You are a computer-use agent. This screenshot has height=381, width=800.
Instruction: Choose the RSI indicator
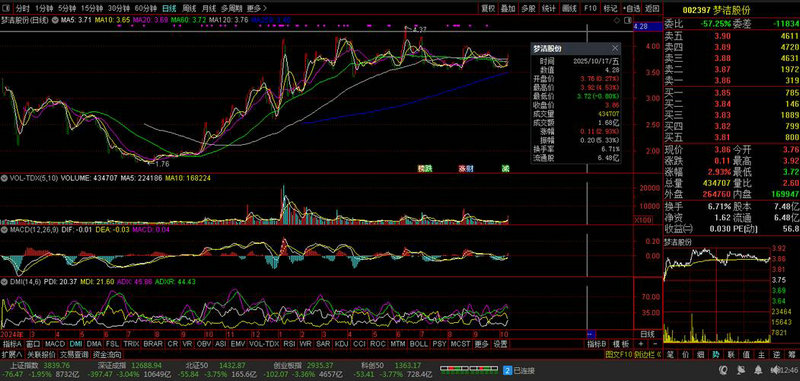pyautogui.click(x=289, y=344)
